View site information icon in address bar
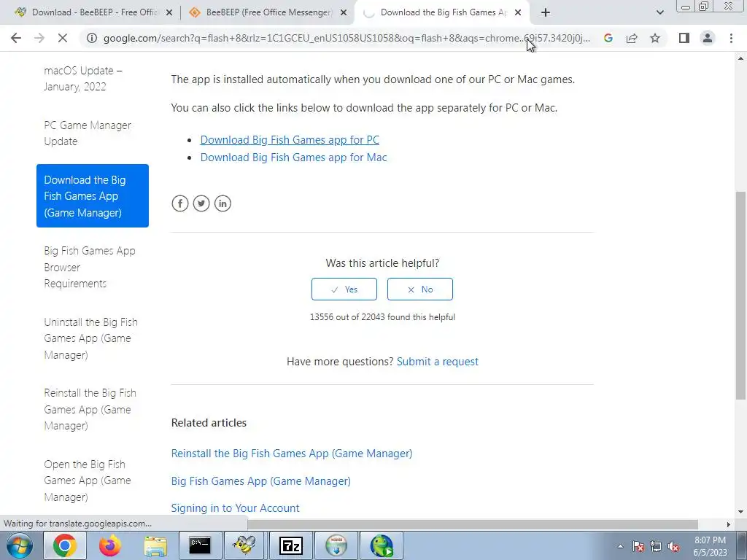Screen dimensions: 747x560 point(91,38)
